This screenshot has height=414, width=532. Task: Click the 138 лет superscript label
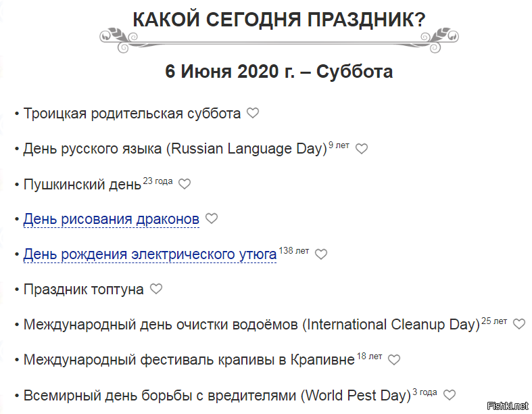293,250
